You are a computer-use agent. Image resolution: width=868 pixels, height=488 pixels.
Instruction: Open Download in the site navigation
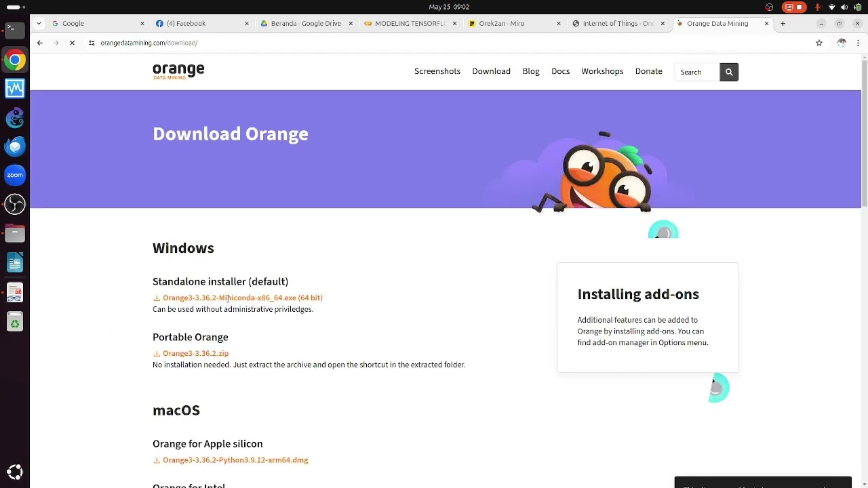tap(491, 71)
